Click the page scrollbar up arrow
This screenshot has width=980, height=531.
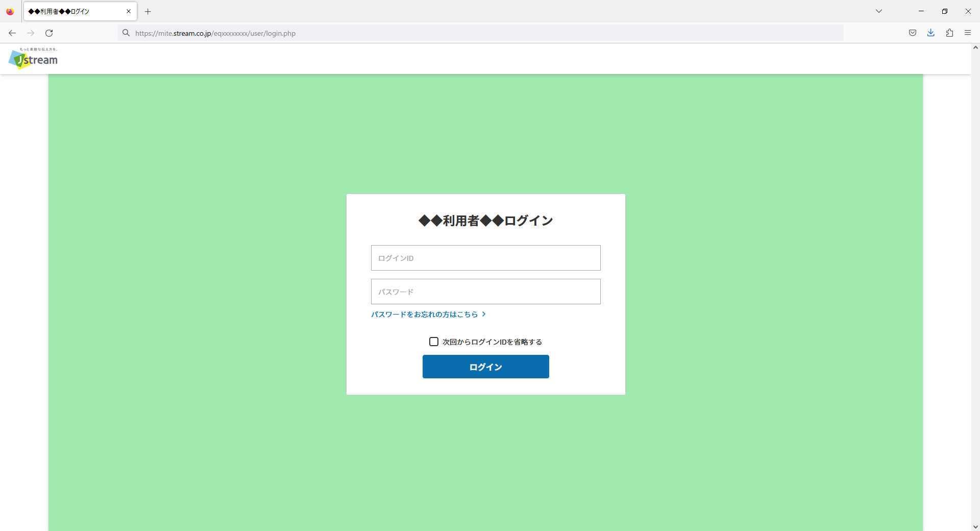click(x=975, y=47)
